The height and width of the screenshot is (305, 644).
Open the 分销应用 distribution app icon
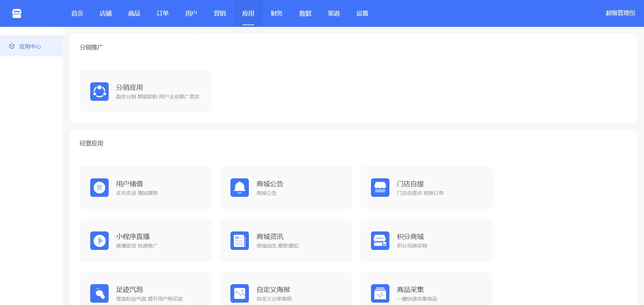[x=99, y=91]
